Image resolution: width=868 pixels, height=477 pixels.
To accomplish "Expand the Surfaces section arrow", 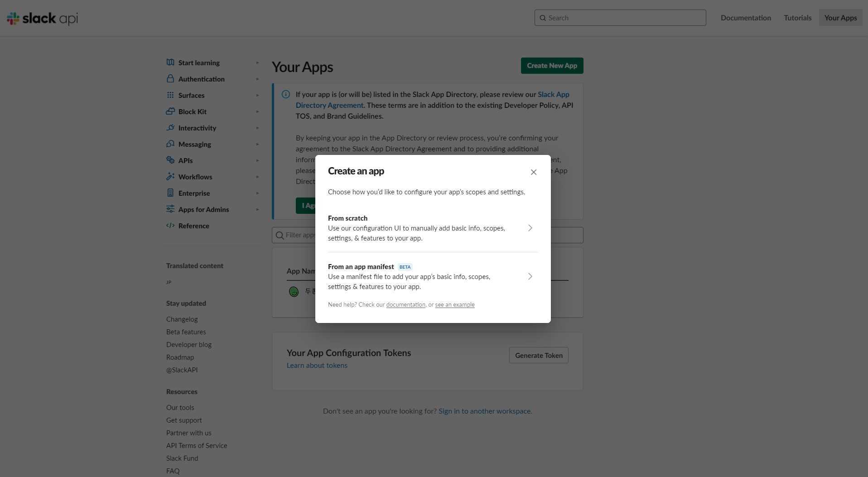I will point(257,95).
